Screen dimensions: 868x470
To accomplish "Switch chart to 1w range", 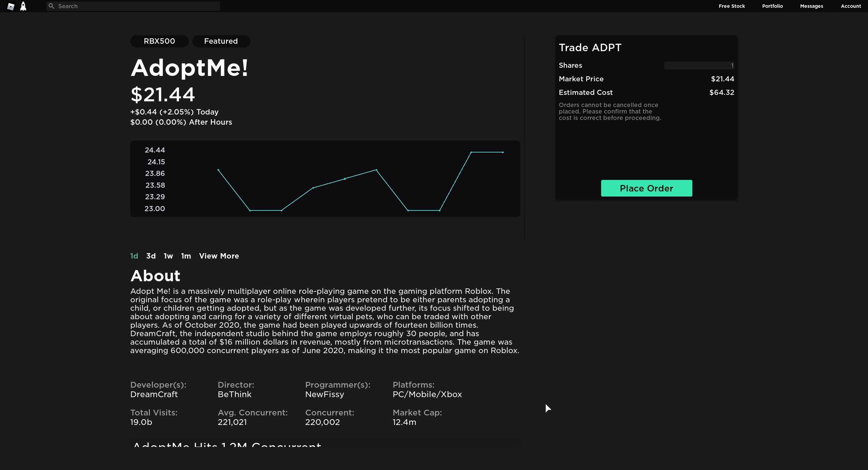I will pyautogui.click(x=168, y=256).
